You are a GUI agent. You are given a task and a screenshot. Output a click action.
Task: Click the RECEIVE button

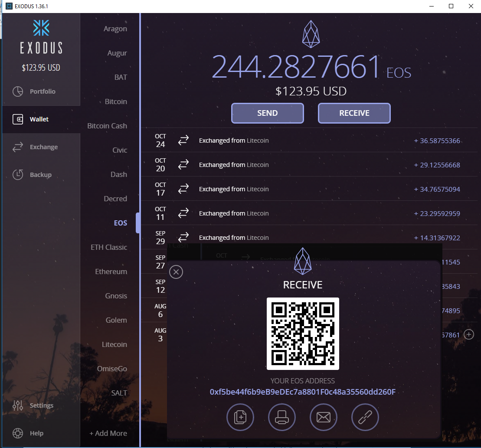pos(354,113)
